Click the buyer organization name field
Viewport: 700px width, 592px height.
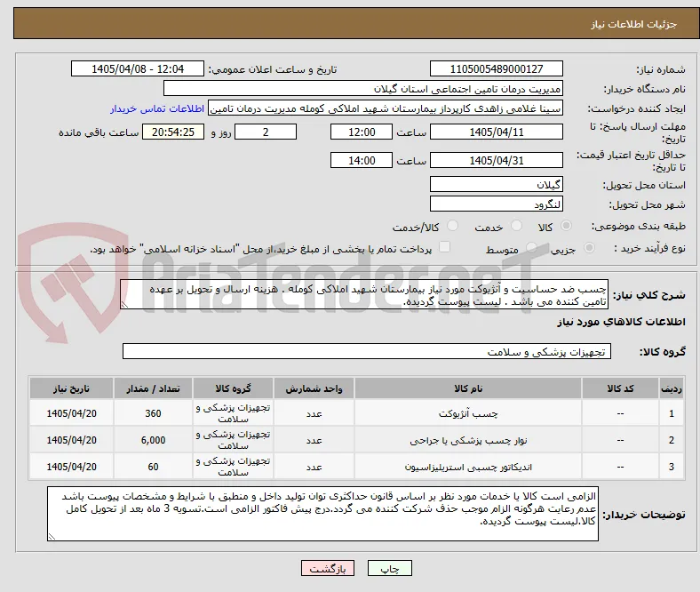363,89
